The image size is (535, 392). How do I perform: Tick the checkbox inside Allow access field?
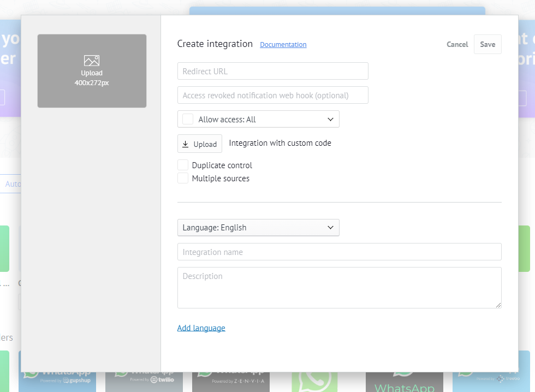188,119
